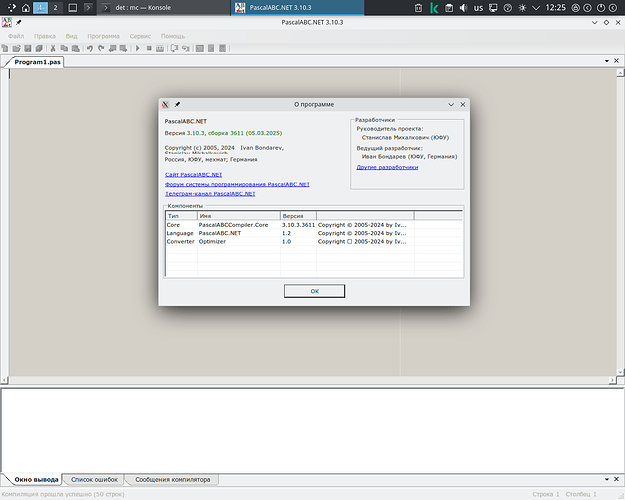
Task: Click the Step Into debug toolbar icon
Action: click(x=186, y=48)
